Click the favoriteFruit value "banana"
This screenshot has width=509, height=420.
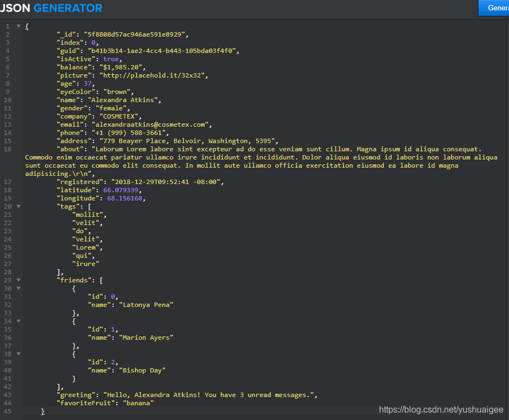(x=138, y=403)
